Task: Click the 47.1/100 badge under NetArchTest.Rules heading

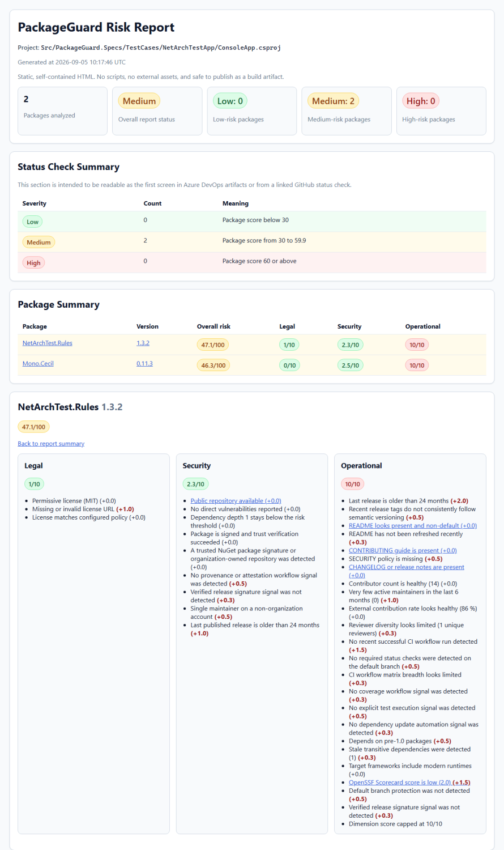Action: coord(34,427)
